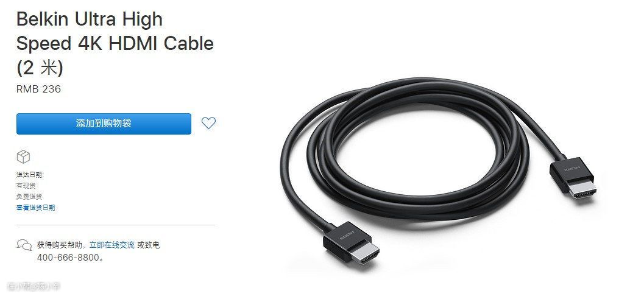644x299 pixels.
Task: Click the shipping box icon
Action: [x=23, y=157]
